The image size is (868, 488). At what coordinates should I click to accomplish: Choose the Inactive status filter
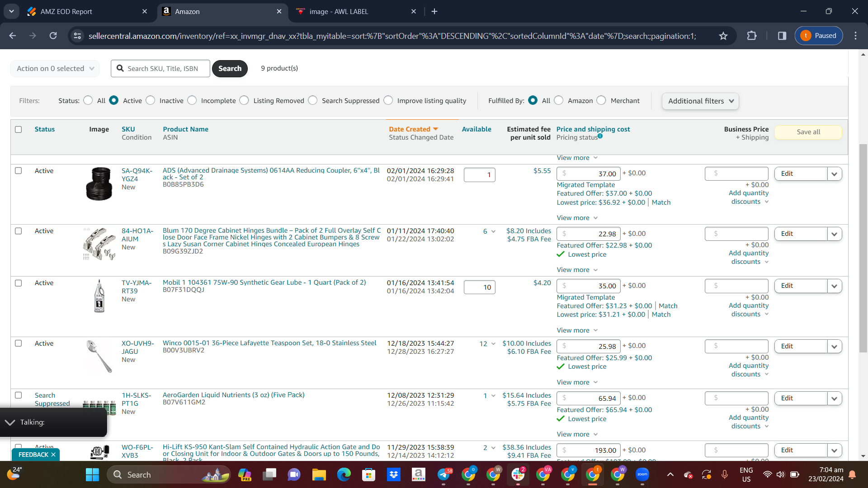coord(151,100)
